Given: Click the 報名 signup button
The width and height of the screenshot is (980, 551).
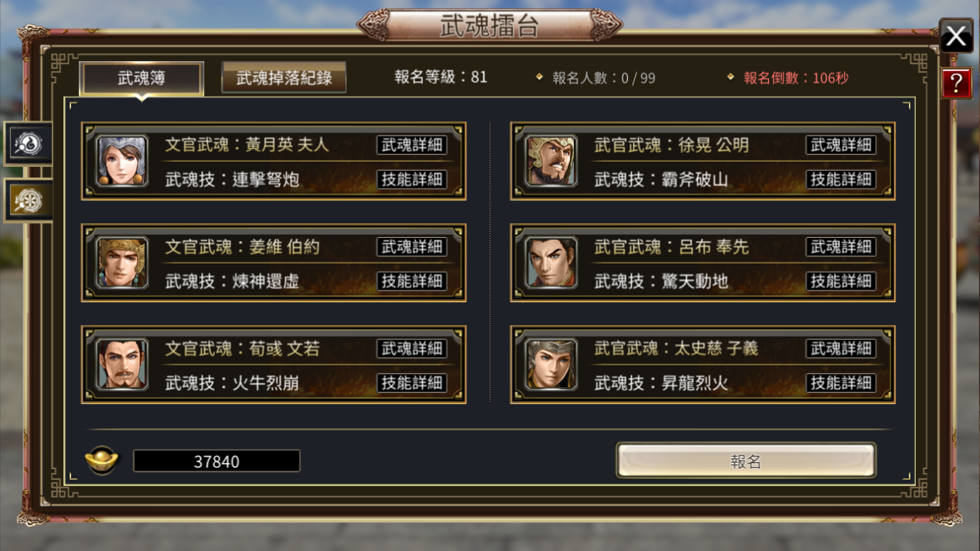Looking at the screenshot, I should tap(746, 461).
